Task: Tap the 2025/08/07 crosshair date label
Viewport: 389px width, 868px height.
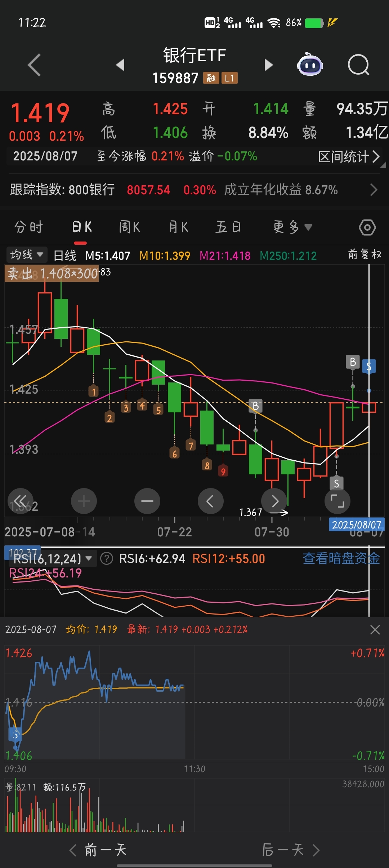Action: [357, 524]
